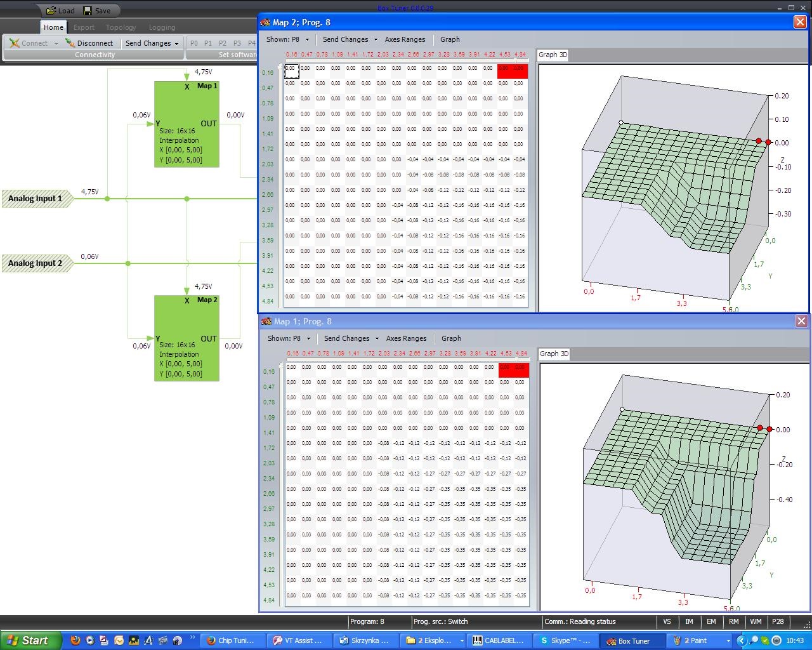Click the Save floppy disk icon
812x650 pixels.
88,11
